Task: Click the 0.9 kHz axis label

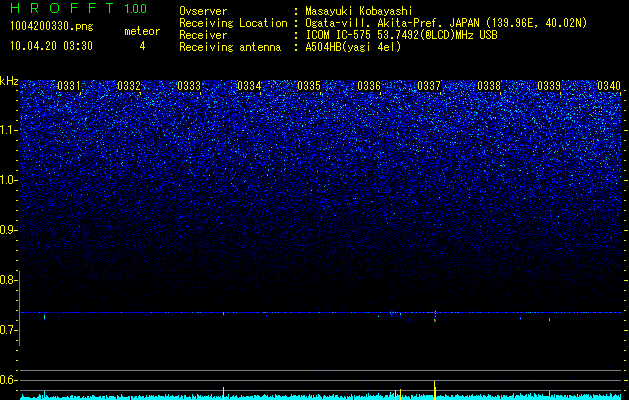Action: click(8, 230)
